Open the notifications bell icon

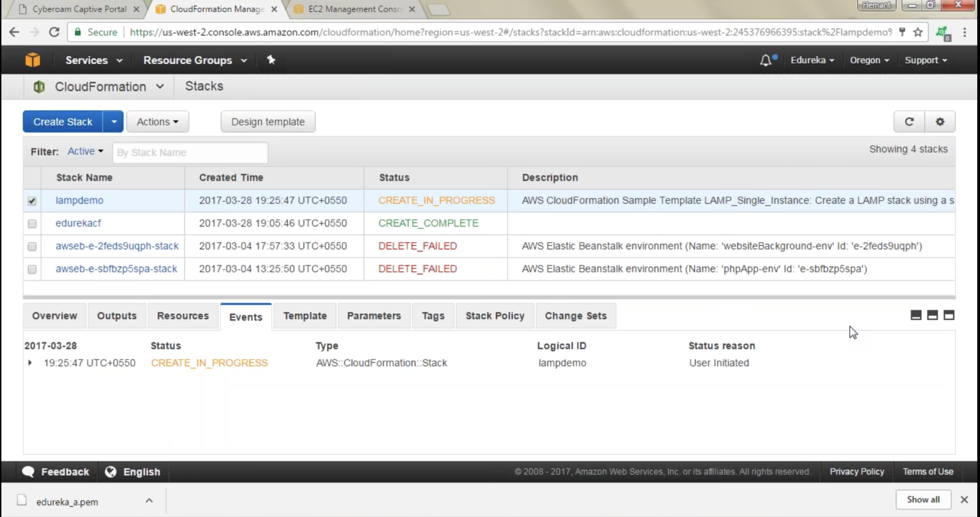765,60
